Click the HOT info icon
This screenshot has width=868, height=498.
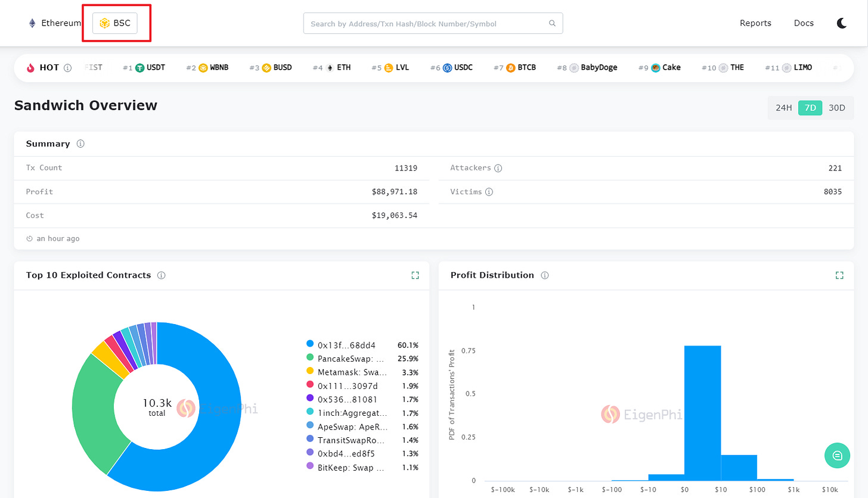[67, 68]
